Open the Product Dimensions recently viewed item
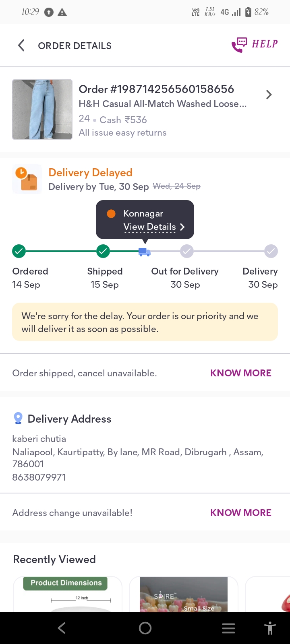 click(67, 594)
